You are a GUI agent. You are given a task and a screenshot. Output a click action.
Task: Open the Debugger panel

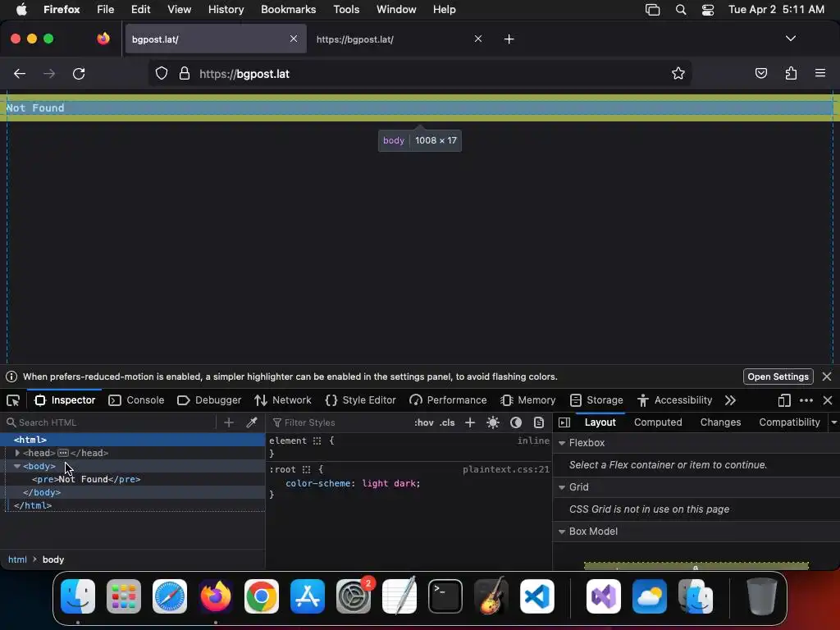(x=209, y=400)
